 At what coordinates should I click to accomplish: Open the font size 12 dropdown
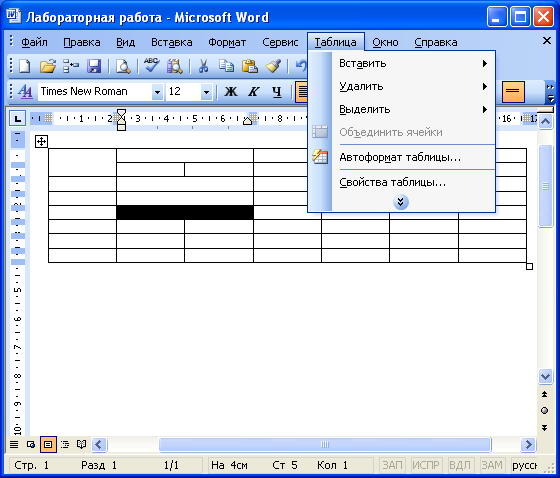(206, 92)
